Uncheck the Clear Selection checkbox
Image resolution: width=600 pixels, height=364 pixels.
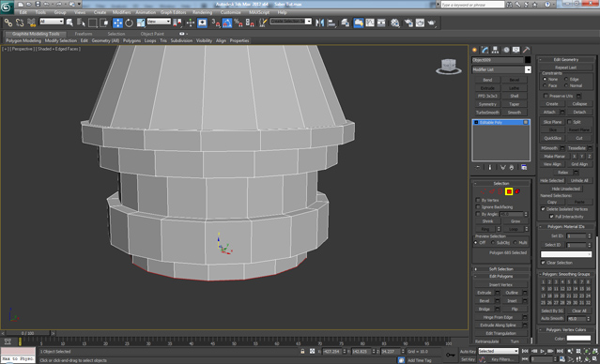click(543, 263)
